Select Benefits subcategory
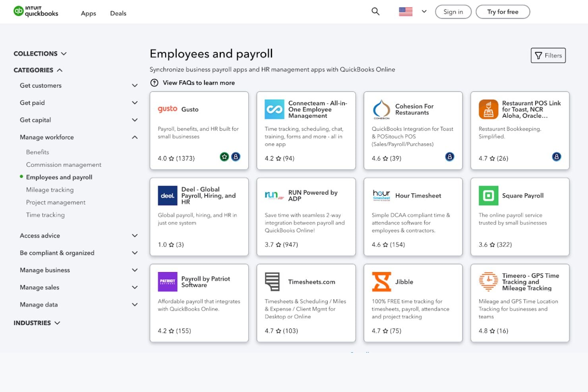This screenshot has height=392, width=588. [x=38, y=152]
